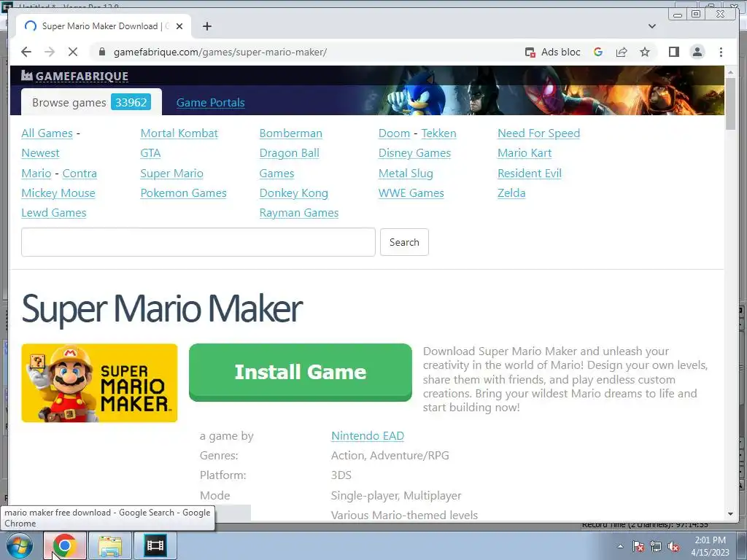Click the Google extension icon

tap(598, 52)
